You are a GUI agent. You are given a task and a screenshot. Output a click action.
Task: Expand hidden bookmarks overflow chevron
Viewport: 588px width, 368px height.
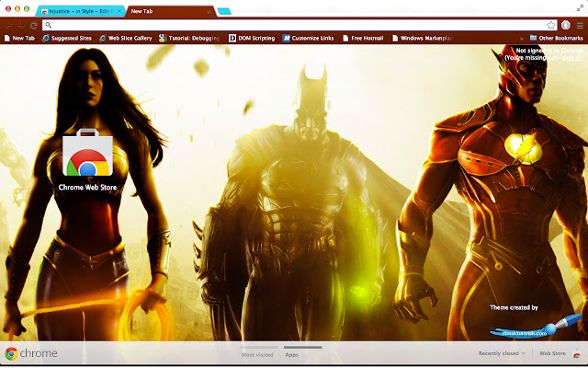(x=521, y=39)
